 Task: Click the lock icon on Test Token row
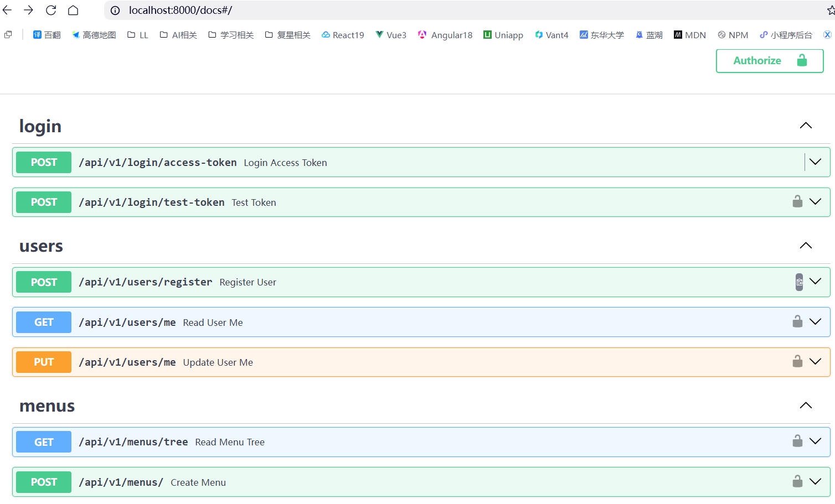click(x=797, y=201)
